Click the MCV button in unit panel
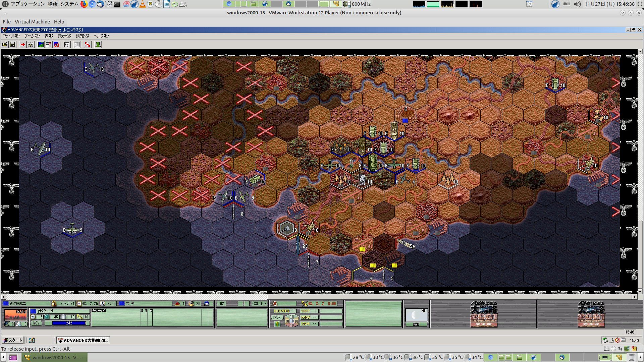The image size is (644, 362). pyautogui.click(x=36, y=323)
